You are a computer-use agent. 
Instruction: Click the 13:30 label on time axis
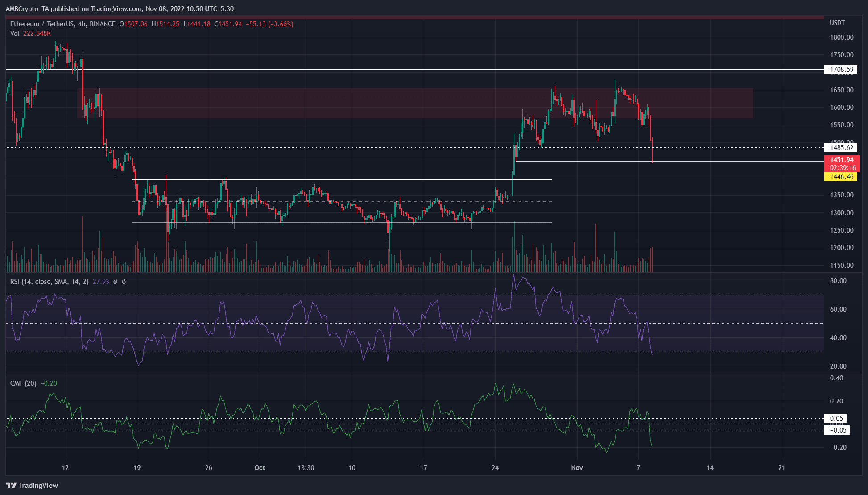[306, 468]
